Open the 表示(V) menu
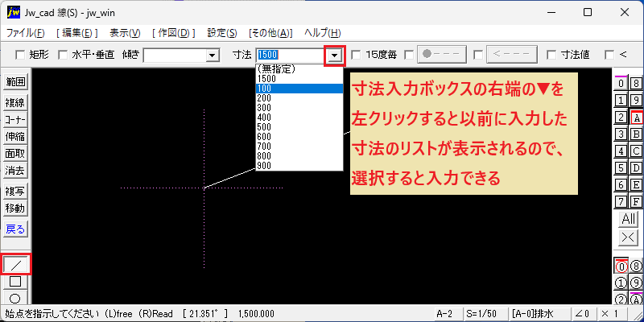The image size is (644, 322). (125, 33)
